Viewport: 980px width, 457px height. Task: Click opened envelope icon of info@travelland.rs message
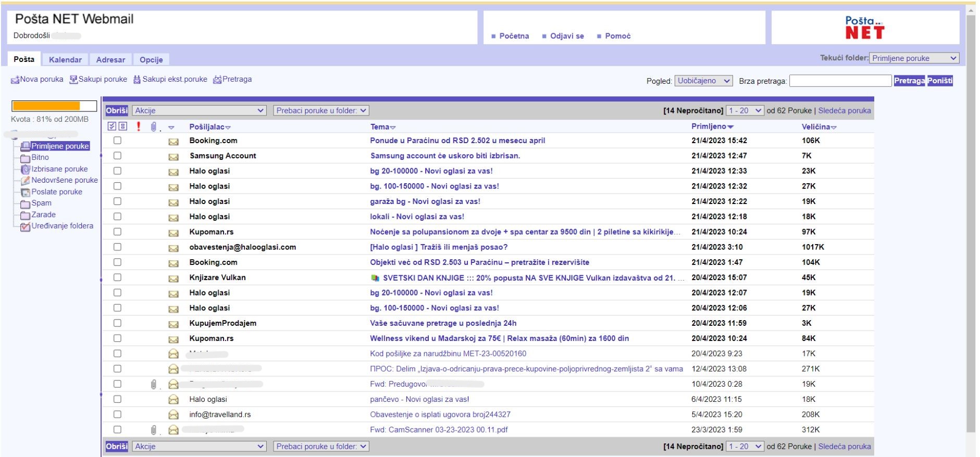[x=173, y=415]
